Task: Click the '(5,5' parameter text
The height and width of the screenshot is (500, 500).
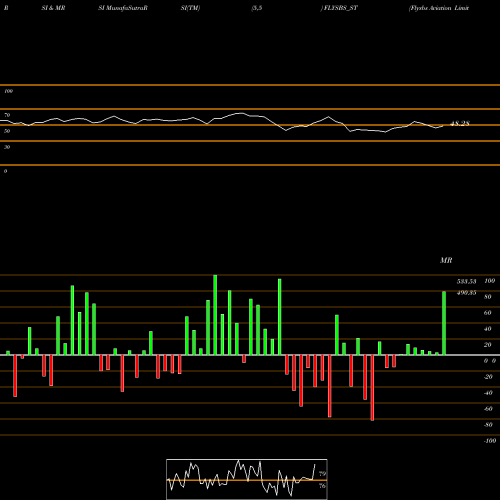Action: coord(257,8)
